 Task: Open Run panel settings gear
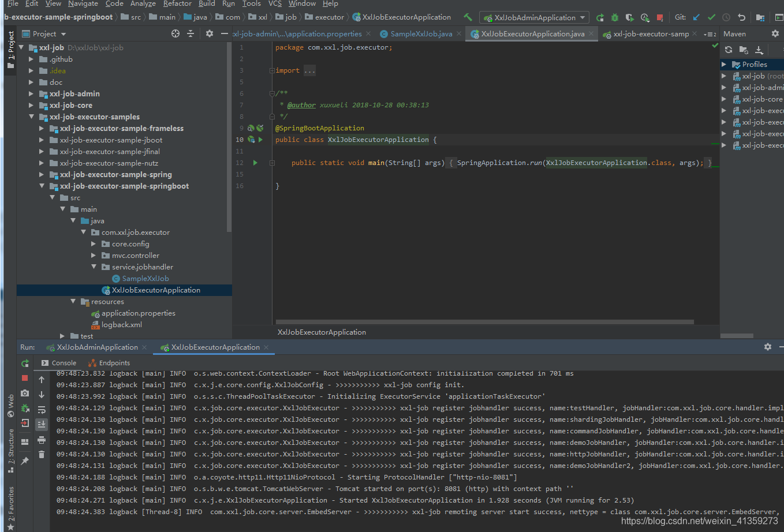coord(768,347)
